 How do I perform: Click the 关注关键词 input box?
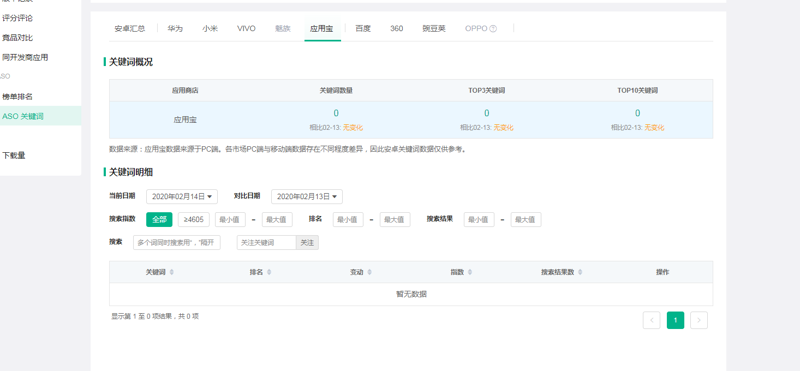pyautogui.click(x=266, y=243)
